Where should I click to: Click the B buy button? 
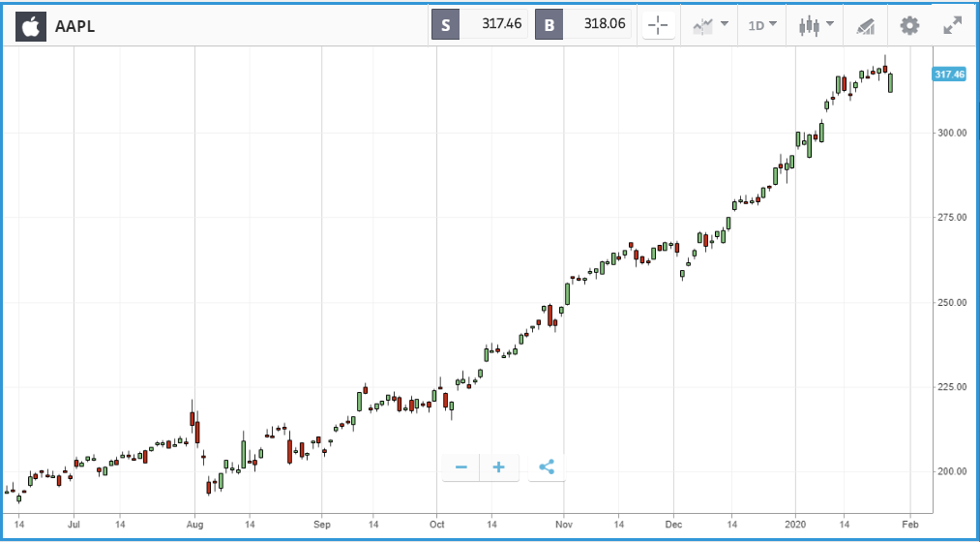point(549,25)
